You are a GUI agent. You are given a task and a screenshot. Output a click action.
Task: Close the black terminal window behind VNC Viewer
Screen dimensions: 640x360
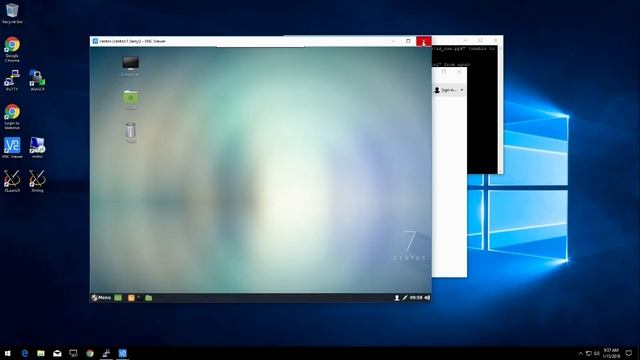point(496,40)
